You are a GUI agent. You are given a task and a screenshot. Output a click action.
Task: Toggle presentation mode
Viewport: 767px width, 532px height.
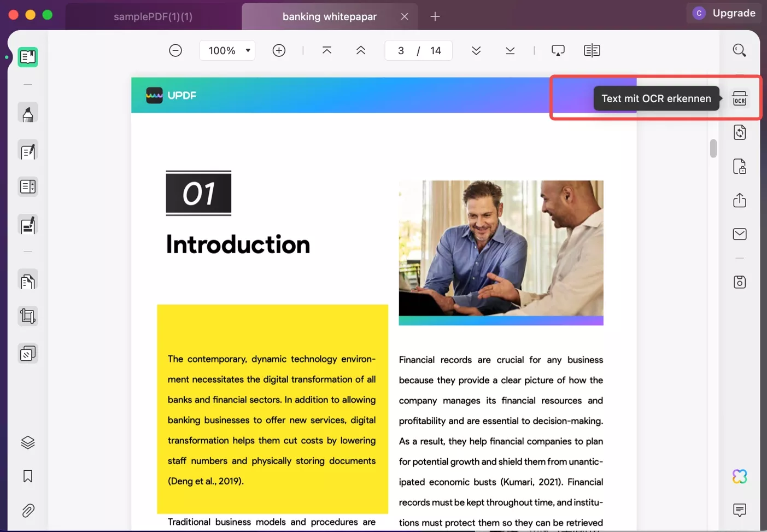pyautogui.click(x=558, y=50)
